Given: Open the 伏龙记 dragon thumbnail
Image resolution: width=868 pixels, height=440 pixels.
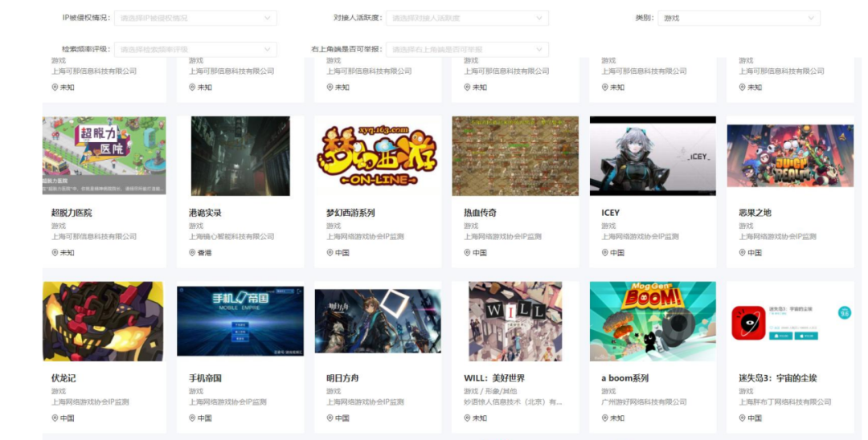Looking at the screenshot, I should coord(103,321).
